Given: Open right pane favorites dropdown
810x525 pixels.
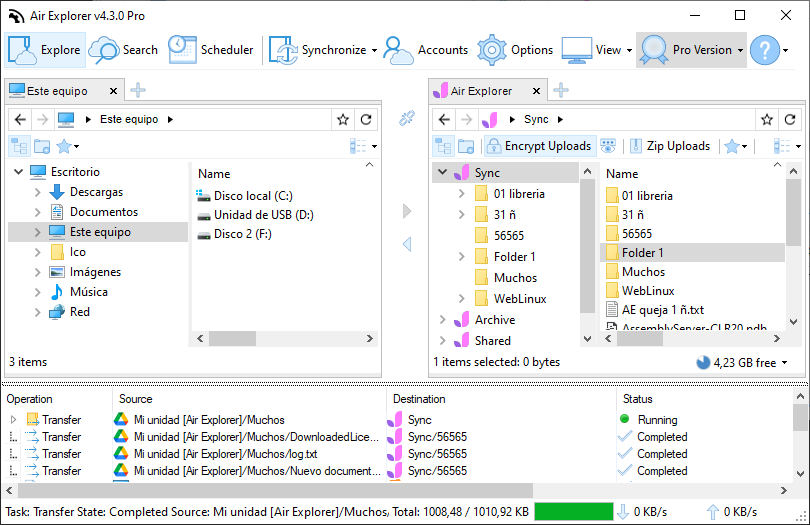Looking at the screenshot, I should coord(736,147).
